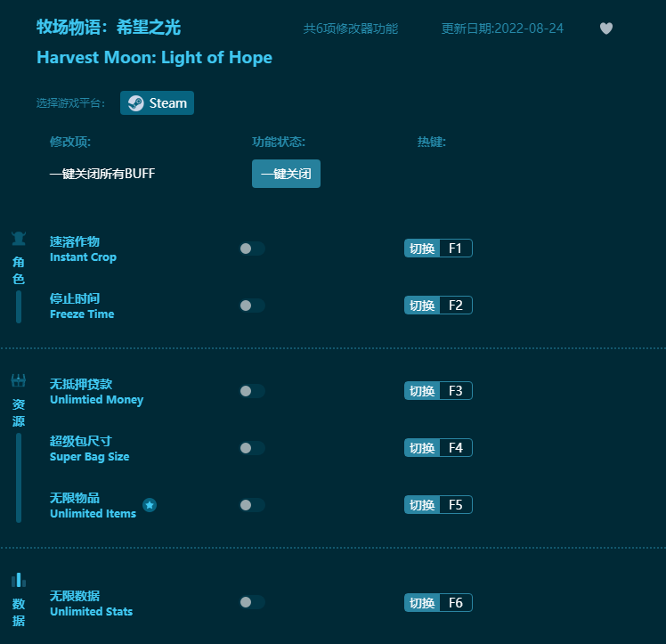Click the text 共6项修改器功能
The image size is (666, 644).
pyautogui.click(x=351, y=29)
